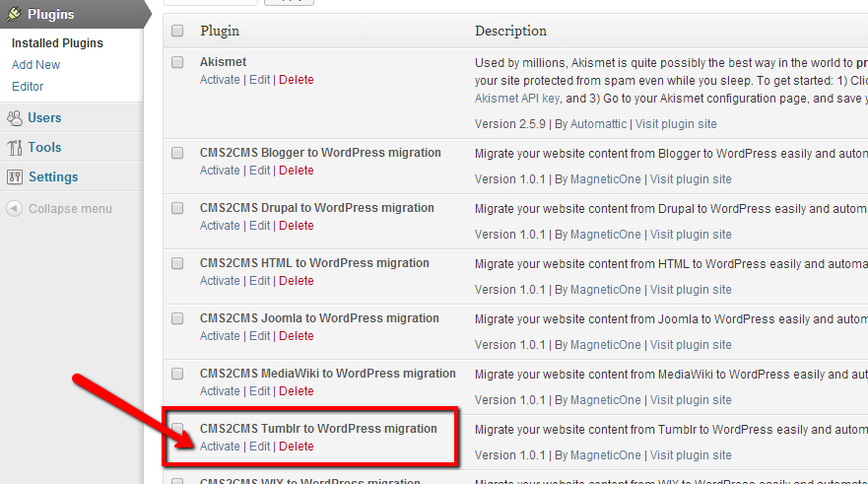
Task: Edit the Blogger to WordPress migration plugin
Action: pyautogui.click(x=260, y=171)
